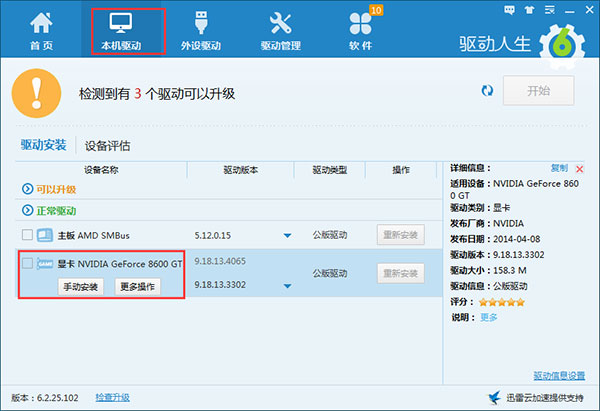The width and height of the screenshot is (600, 411).
Task: Click the 设备名称 column header
Action: point(101,170)
